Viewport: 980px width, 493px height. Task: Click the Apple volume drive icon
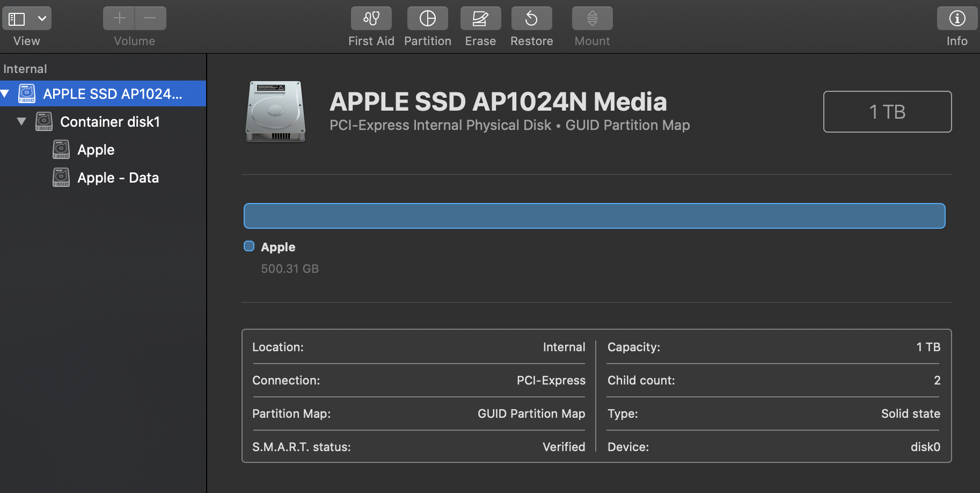click(x=61, y=149)
